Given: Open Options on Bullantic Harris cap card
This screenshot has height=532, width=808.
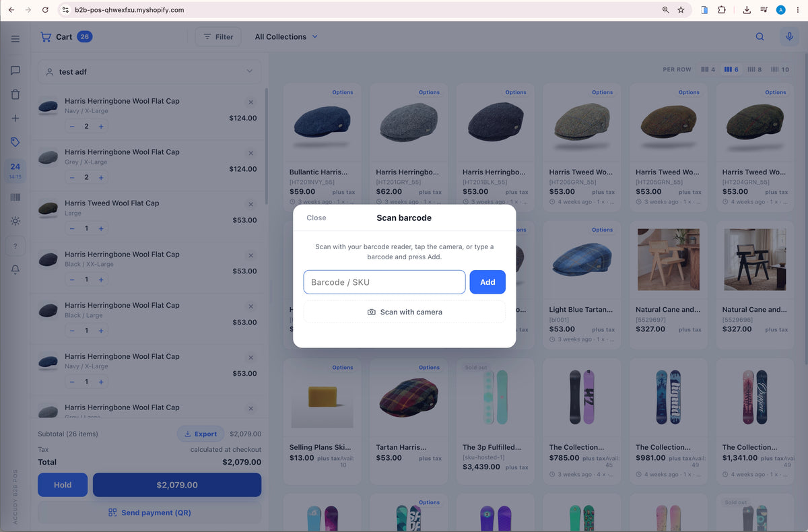Looking at the screenshot, I should pyautogui.click(x=342, y=92).
